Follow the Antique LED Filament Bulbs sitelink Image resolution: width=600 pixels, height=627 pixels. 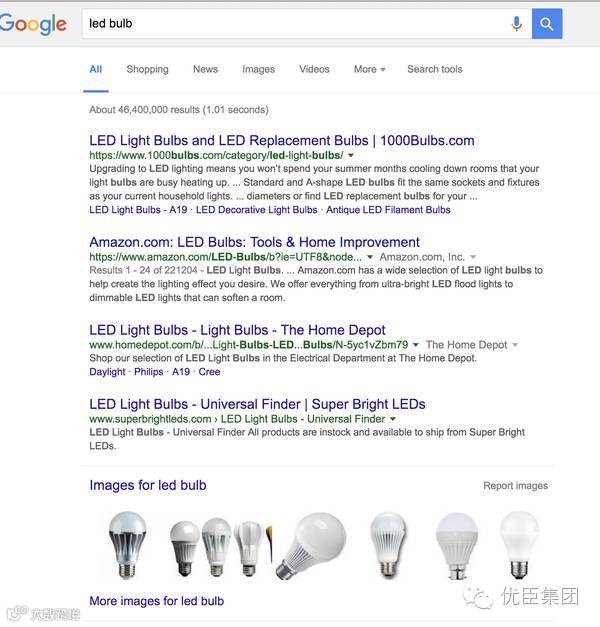(388, 210)
